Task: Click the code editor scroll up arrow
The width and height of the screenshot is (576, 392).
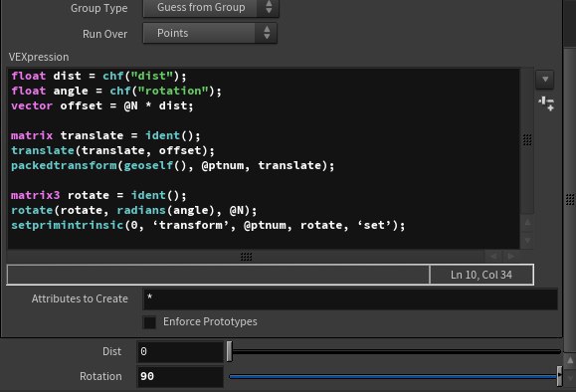Action: [527, 222]
